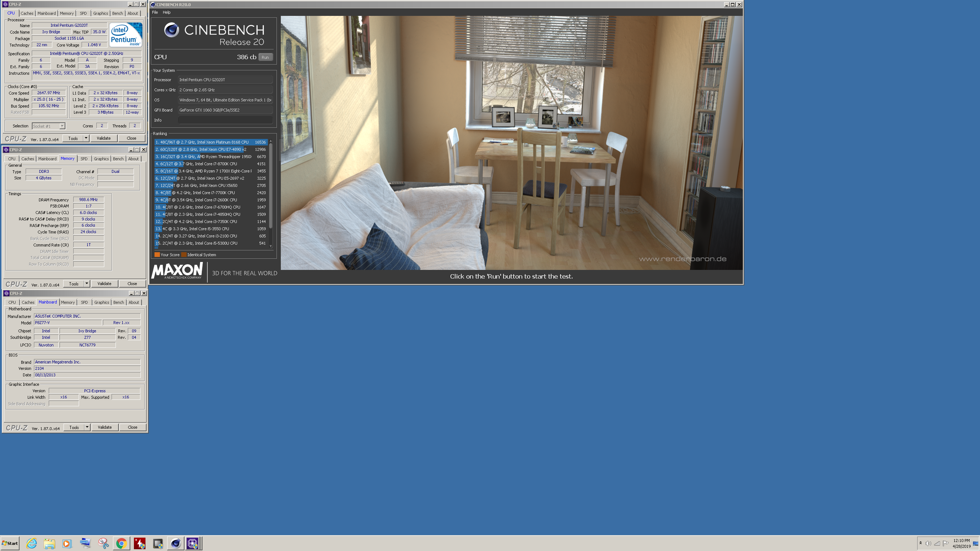The image size is (980, 551).
Task: Click BIOS date 08/13/2013 field
Action: [x=87, y=375]
